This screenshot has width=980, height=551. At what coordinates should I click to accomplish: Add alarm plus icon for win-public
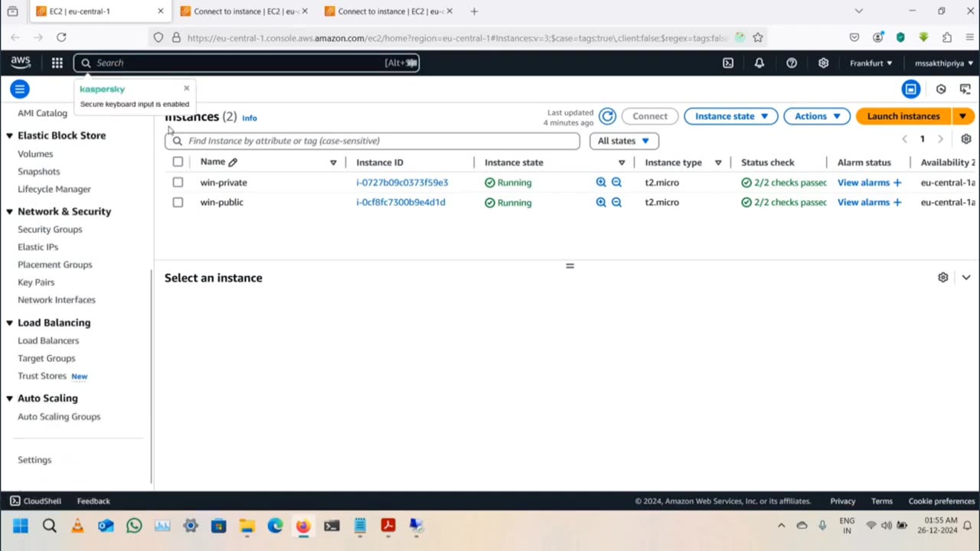[x=897, y=202]
